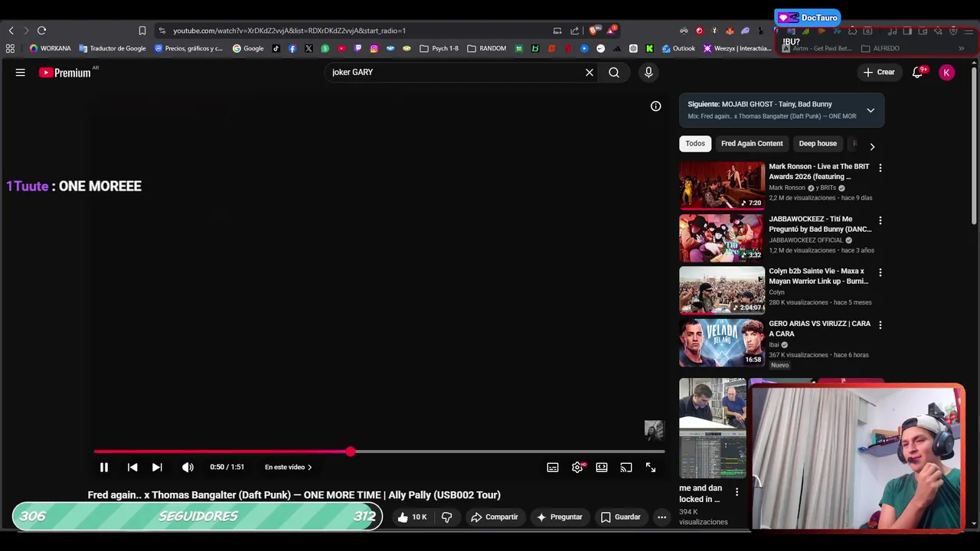Toggle full screen on the video player
This screenshot has width=980, height=551.
651,467
